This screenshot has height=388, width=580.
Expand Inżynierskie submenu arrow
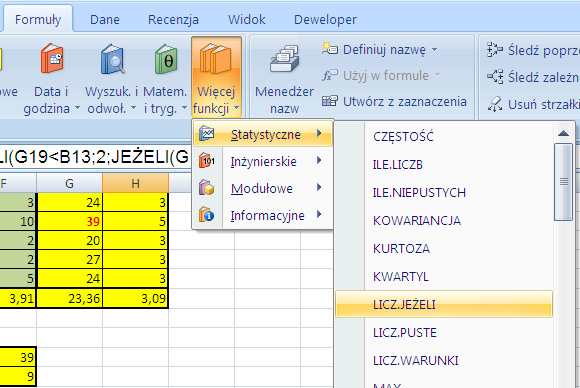(x=319, y=161)
